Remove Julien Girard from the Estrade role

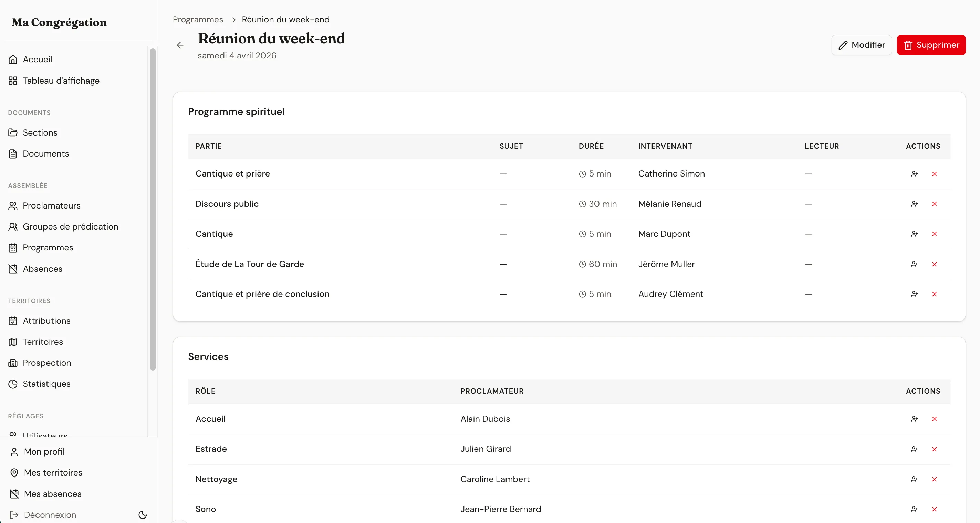pyautogui.click(x=934, y=449)
